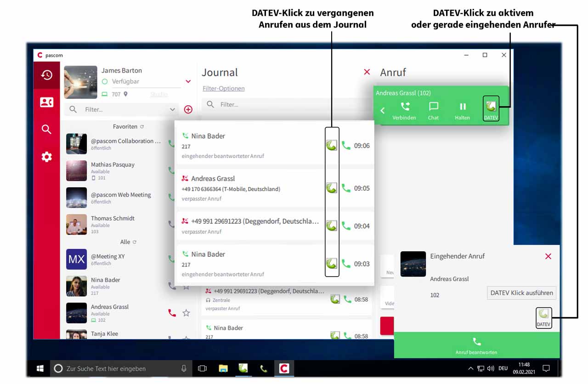Viewport: 588px width, 384px height.
Task: Click DATEV icon for the 09:04 missed call
Action: 332,226
